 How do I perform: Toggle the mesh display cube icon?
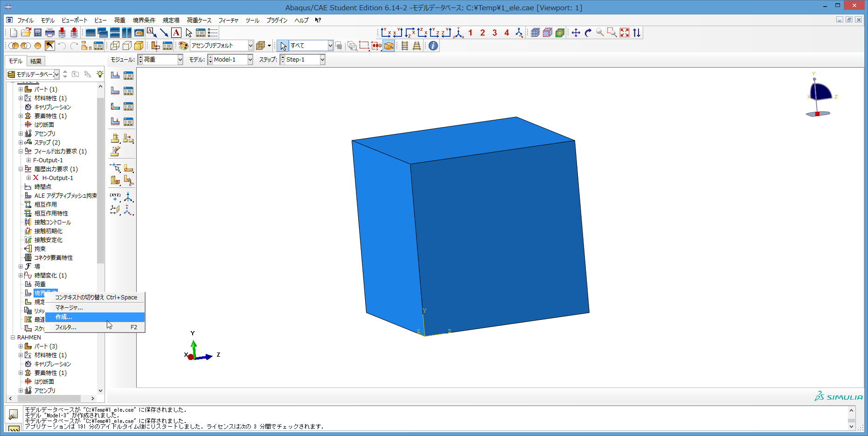[x=535, y=33]
